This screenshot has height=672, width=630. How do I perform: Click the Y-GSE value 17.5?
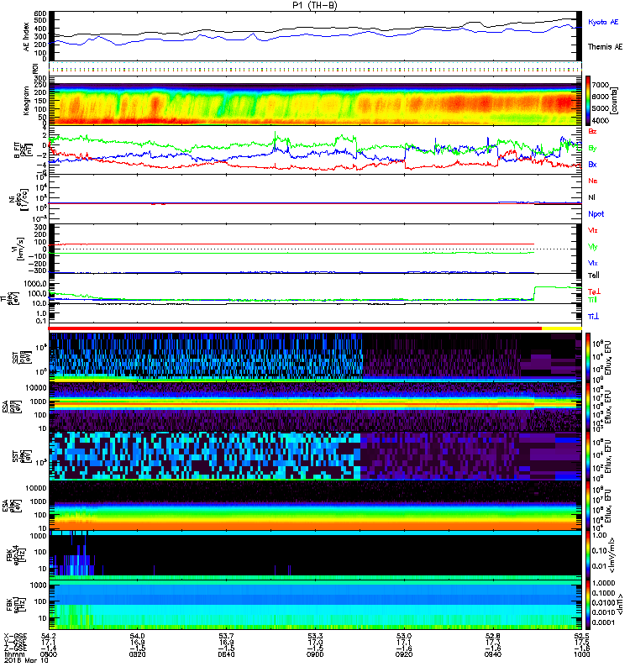tap(581, 642)
